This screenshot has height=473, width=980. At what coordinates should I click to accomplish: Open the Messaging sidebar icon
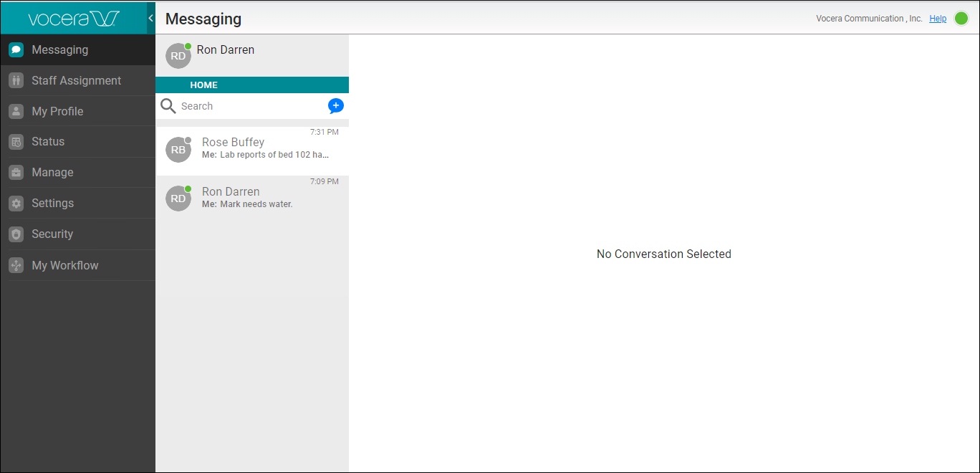[16, 49]
